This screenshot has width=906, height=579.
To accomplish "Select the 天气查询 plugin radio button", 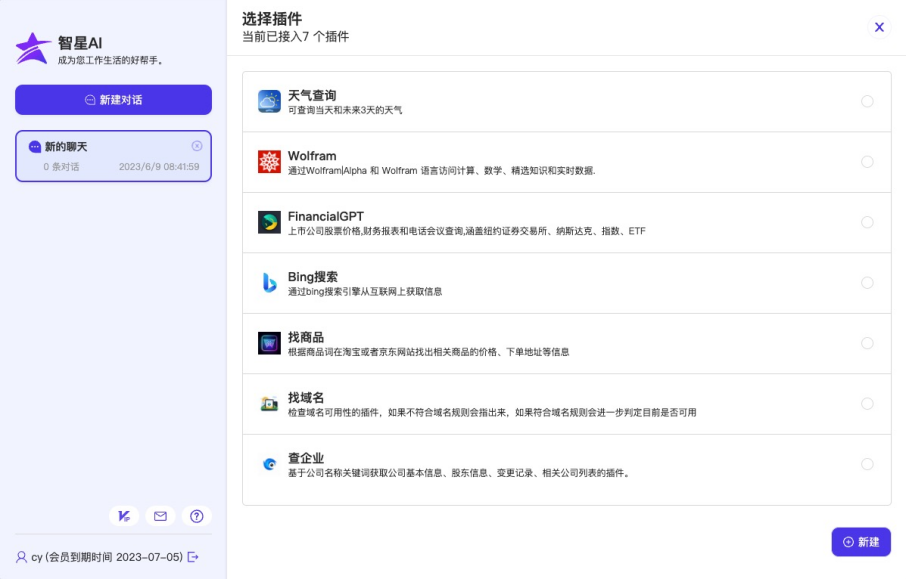I will coord(867,101).
